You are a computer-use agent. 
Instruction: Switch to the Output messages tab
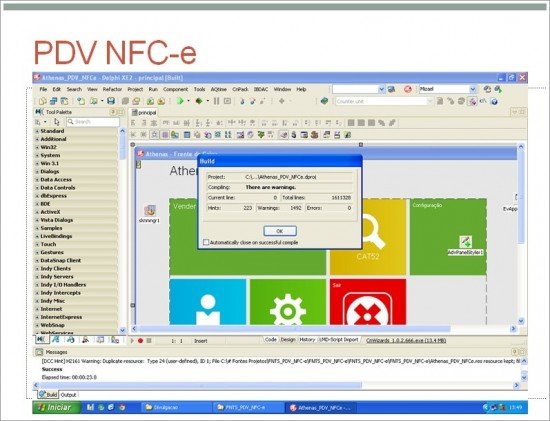click(68, 395)
